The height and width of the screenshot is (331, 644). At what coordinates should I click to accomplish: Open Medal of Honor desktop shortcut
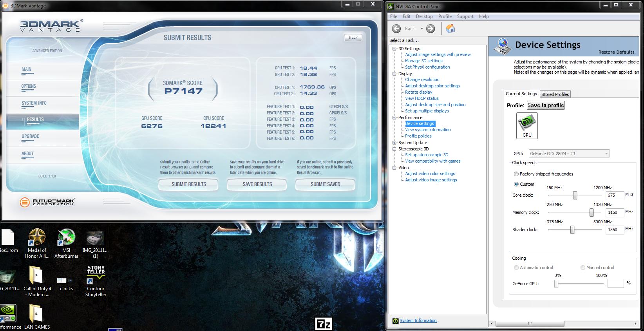tap(37, 243)
